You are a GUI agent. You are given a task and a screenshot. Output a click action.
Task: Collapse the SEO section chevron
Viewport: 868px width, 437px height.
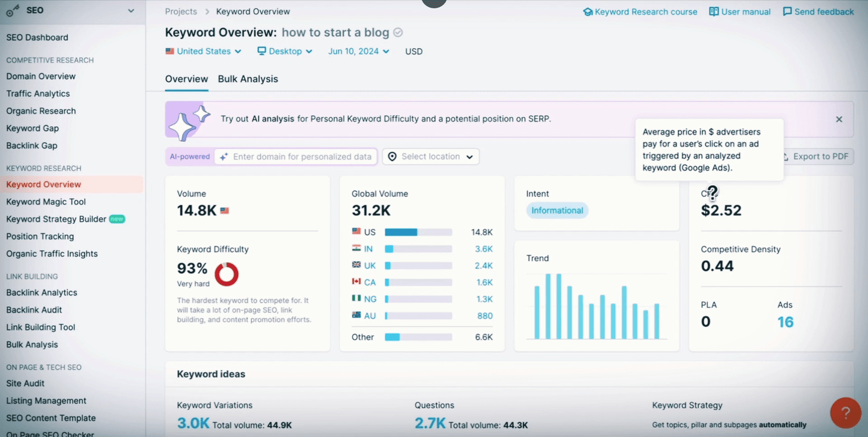click(131, 11)
